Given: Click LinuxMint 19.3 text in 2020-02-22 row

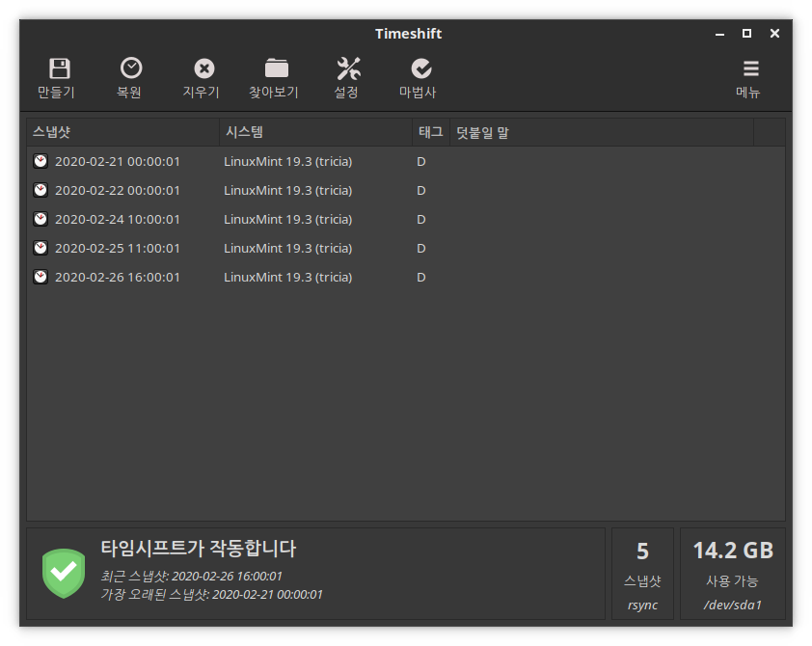Looking at the screenshot, I should [288, 191].
